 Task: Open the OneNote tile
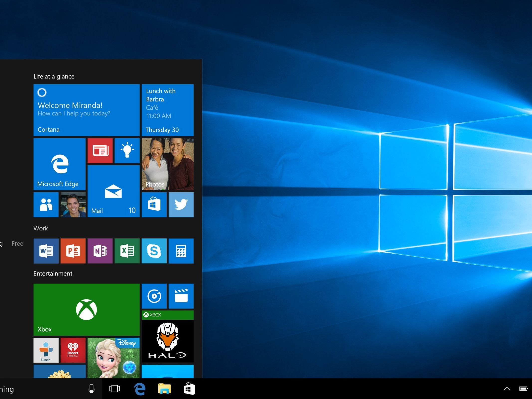(x=100, y=251)
